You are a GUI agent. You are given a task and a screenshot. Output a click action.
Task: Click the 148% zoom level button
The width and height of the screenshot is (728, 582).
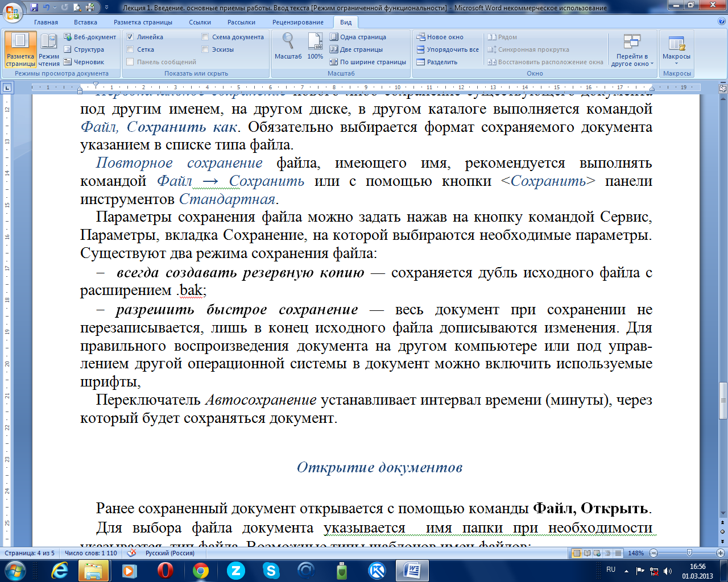pos(636,553)
